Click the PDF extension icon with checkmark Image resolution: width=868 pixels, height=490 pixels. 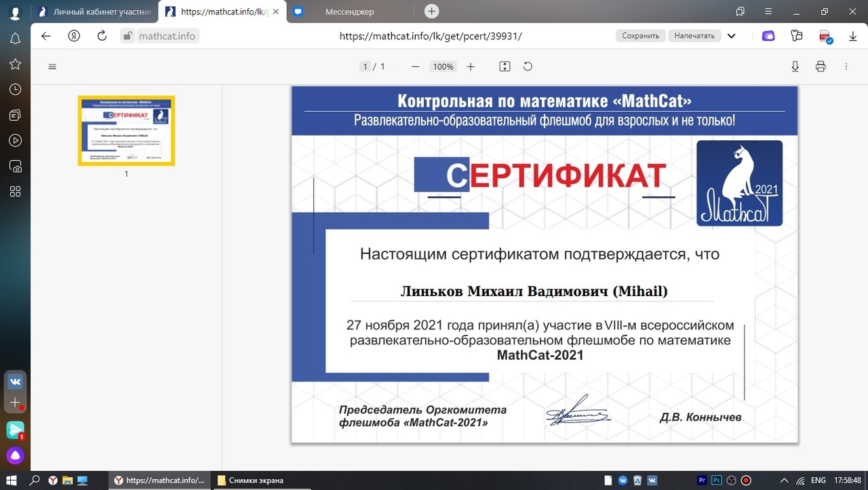pyautogui.click(x=825, y=37)
